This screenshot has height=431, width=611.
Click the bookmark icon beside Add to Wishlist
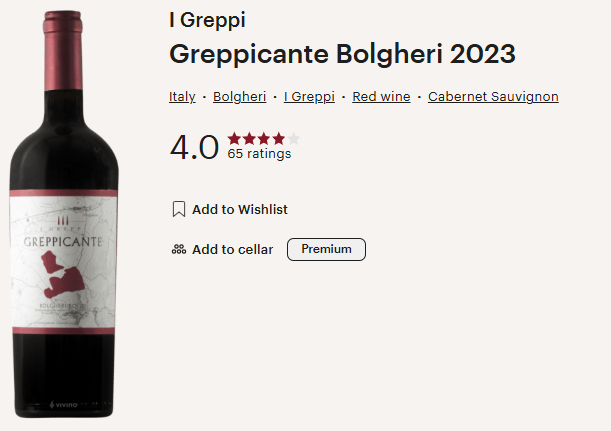(x=179, y=209)
